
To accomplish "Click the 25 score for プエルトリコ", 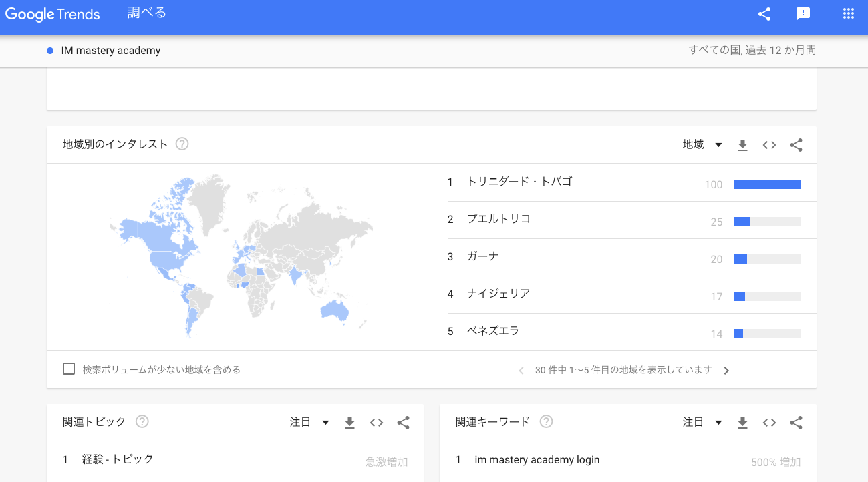I will [x=716, y=222].
